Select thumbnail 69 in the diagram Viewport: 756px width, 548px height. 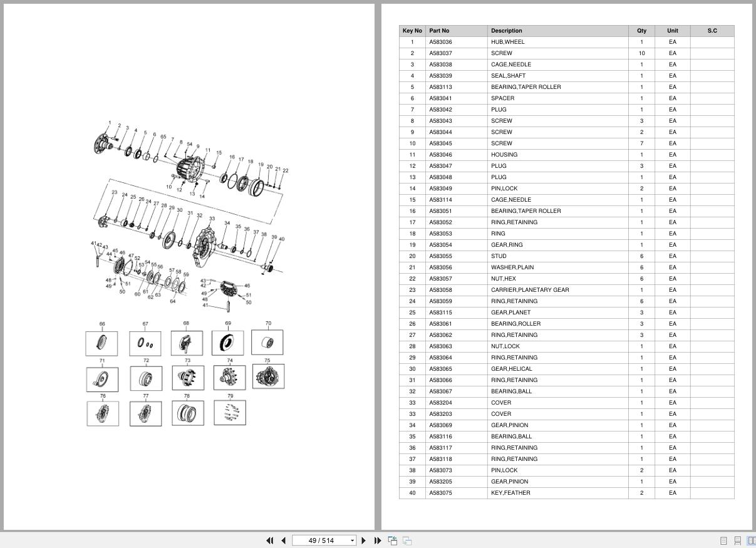tap(228, 343)
